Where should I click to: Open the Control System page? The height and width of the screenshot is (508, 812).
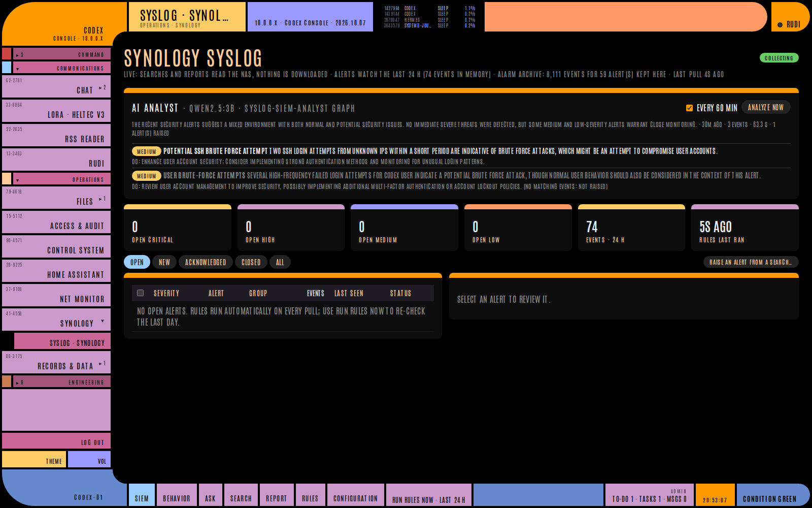(x=56, y=246)
